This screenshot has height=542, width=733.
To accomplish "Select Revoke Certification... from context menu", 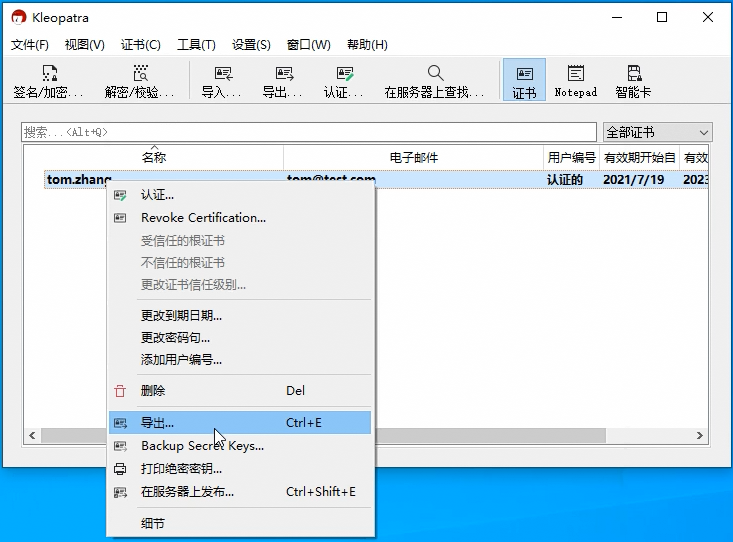I will tap(240, 218).
